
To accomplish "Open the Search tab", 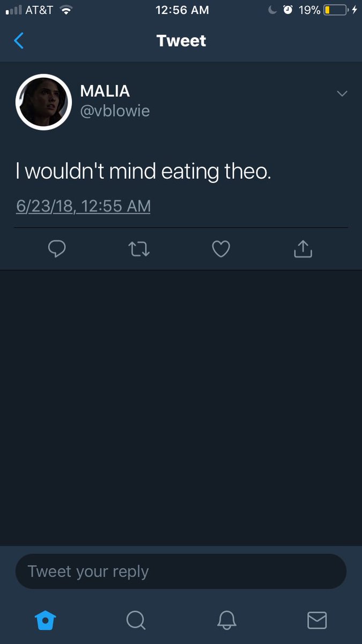I will pos(136,620).
